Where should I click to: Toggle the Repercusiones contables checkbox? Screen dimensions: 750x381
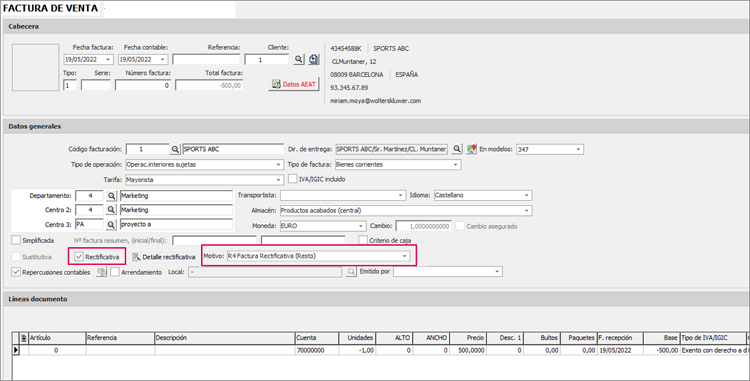point(16,272)
